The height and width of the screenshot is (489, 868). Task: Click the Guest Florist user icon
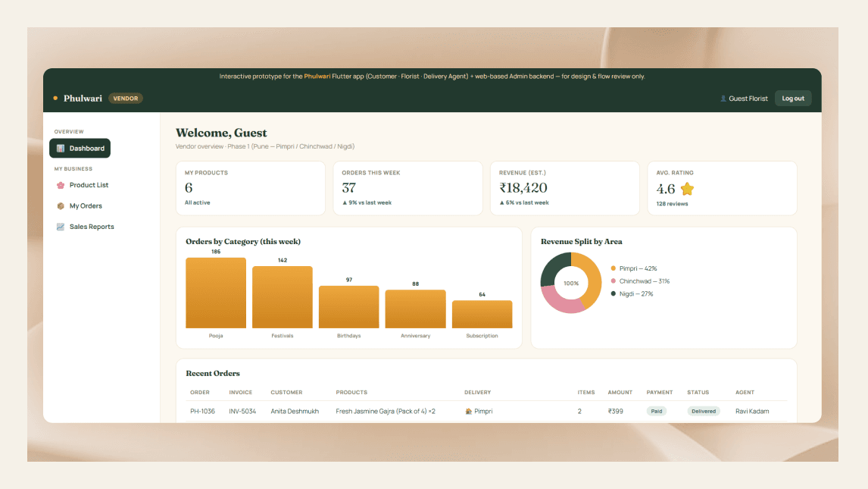tap(723, 99)
